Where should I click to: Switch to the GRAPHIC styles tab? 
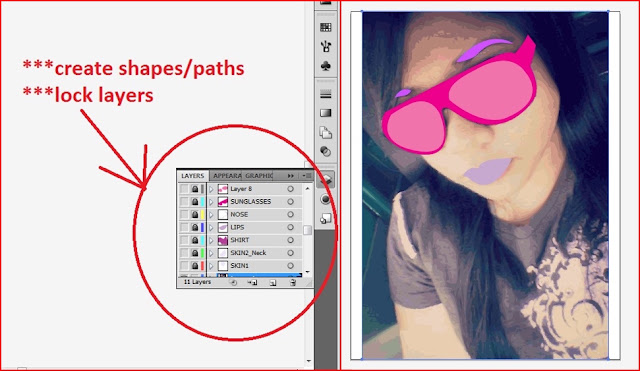coord(259,176)
